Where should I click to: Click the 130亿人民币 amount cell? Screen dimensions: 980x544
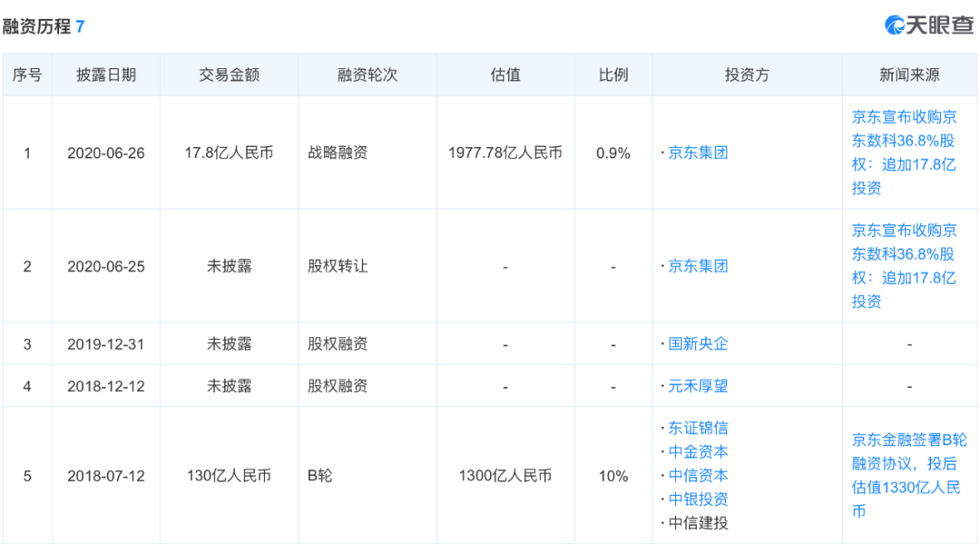pyautogui.click(x=230, y=476)
